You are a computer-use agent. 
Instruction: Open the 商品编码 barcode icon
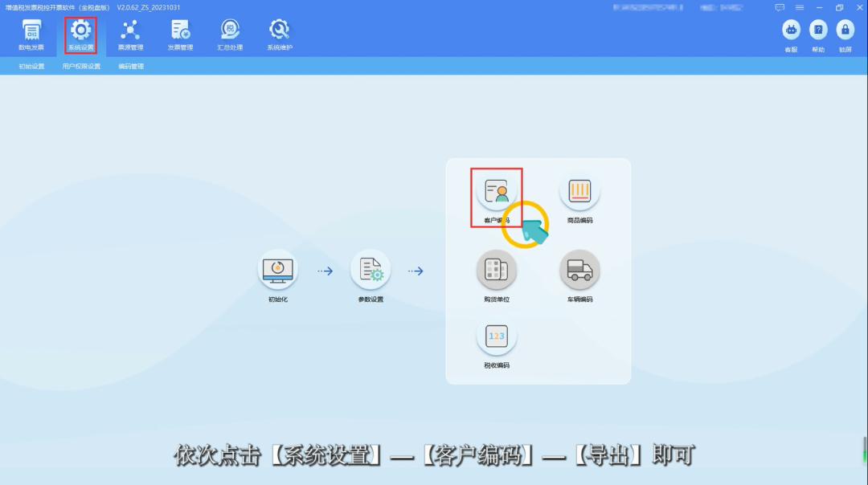click(x=579, y=191)
